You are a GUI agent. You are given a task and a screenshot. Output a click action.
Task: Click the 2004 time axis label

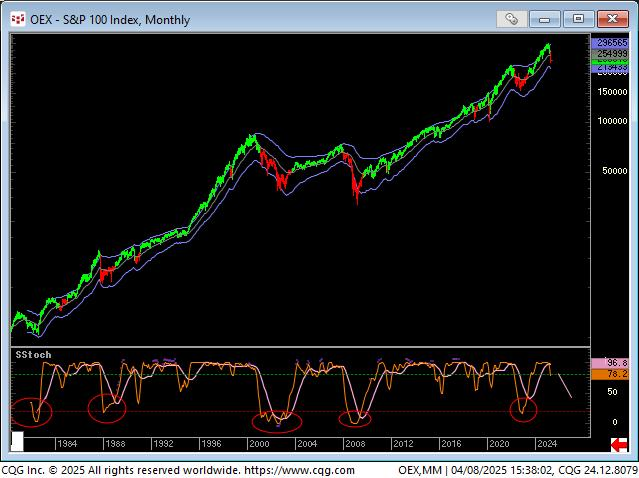coord(307,444)
